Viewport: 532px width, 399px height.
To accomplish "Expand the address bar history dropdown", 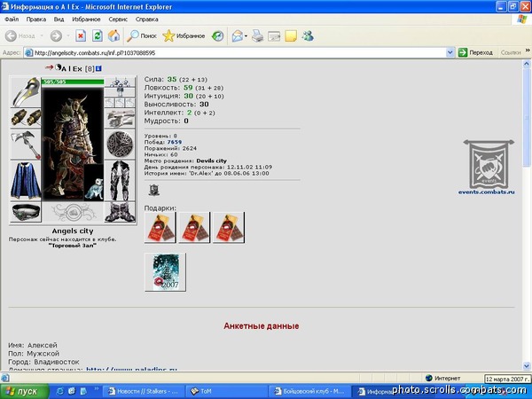I will [450, 52].
